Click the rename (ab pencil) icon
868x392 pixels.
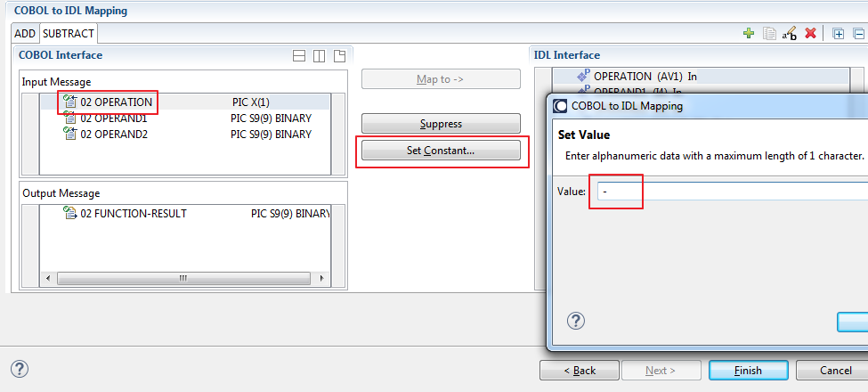(790, 34)
